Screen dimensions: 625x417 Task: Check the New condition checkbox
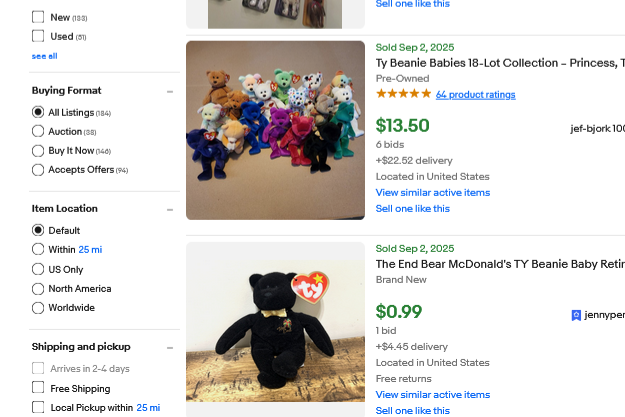coord(38,17)
